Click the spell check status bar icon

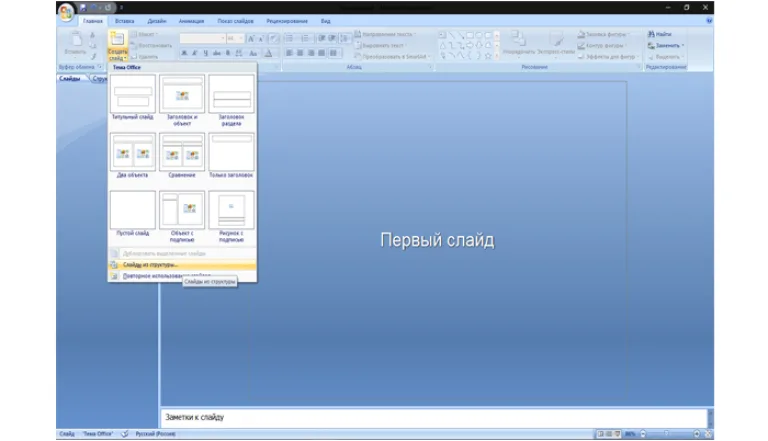pos(125,434)
